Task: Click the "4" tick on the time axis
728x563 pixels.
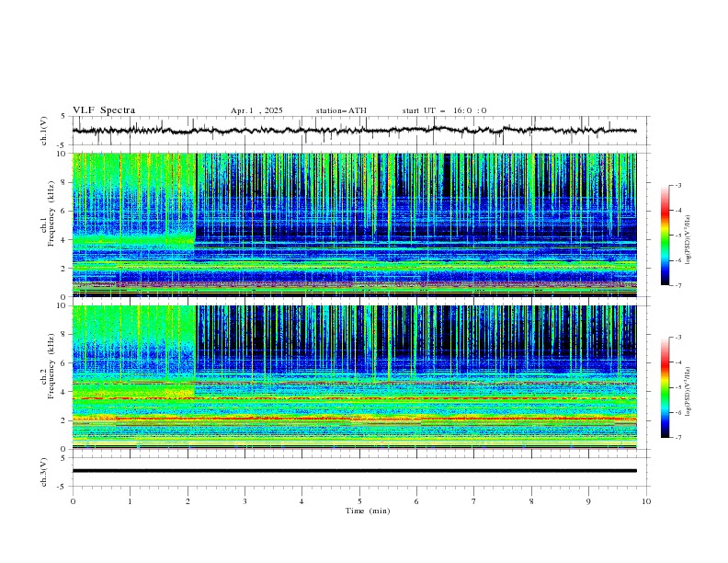Action: [301, 501]
